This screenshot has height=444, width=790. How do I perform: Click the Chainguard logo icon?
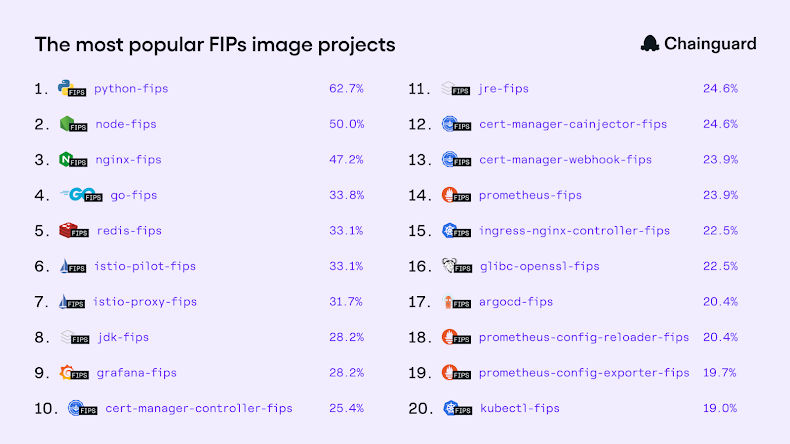(650, 44)
